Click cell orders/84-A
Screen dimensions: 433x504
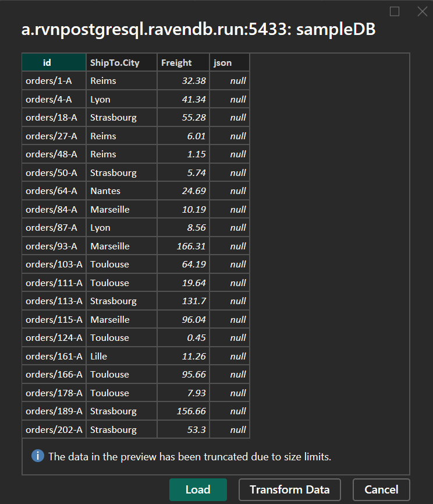(54, 209)
